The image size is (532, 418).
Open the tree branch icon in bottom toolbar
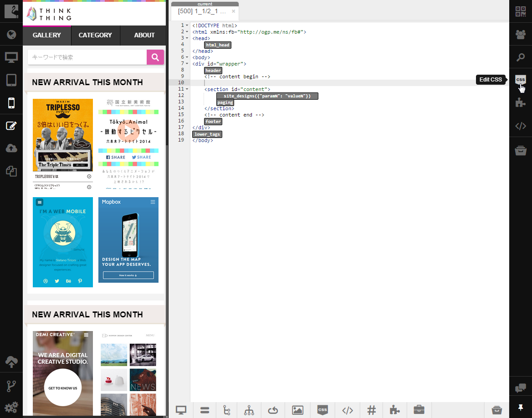pos(227,410)
